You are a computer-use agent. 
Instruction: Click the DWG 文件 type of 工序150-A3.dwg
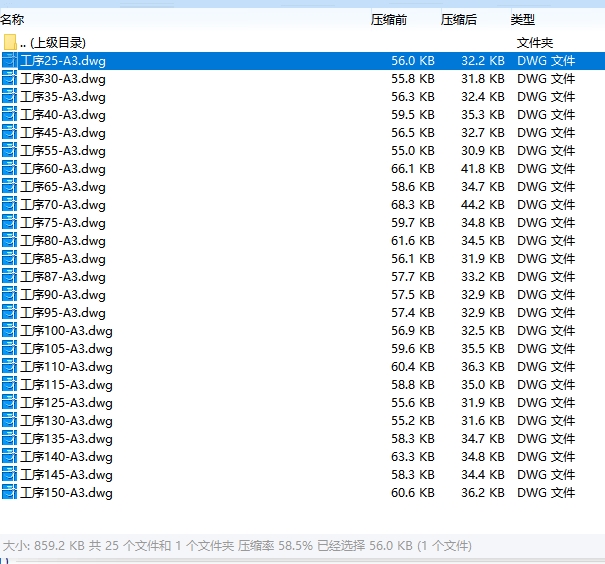(x=546, y=493)
